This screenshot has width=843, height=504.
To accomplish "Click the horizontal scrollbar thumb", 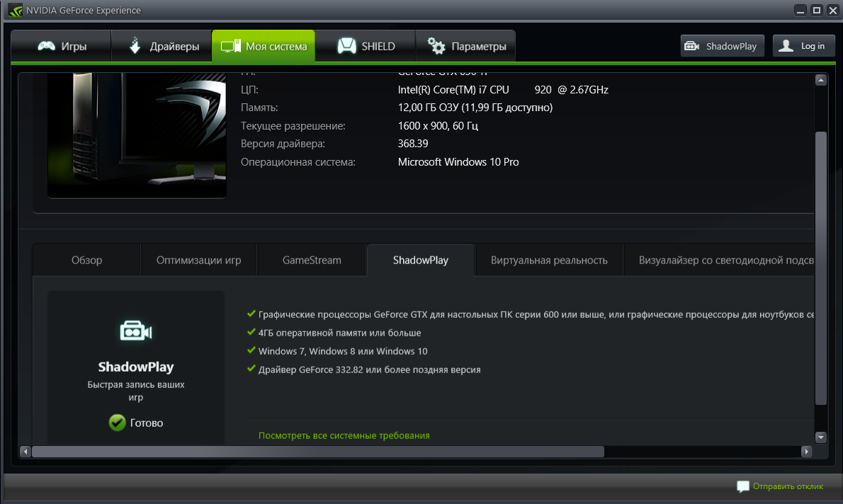I will point(318,452).
